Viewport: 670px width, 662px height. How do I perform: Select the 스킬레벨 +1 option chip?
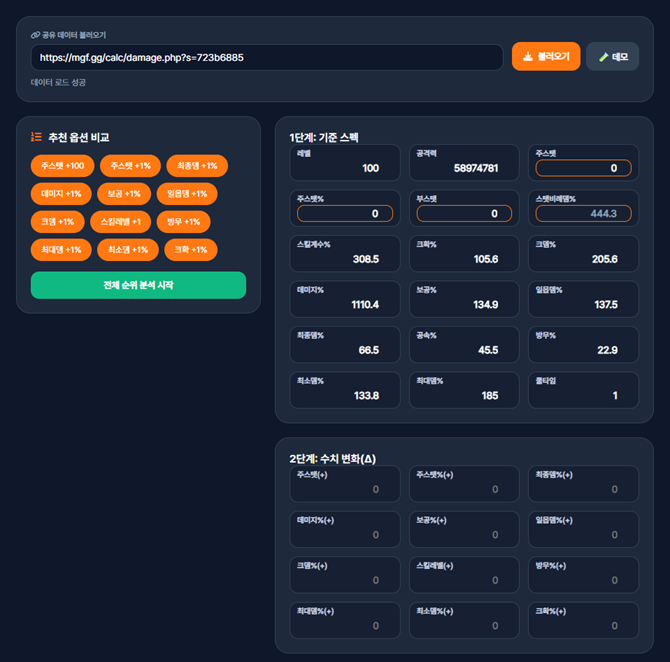click(120, 221)
